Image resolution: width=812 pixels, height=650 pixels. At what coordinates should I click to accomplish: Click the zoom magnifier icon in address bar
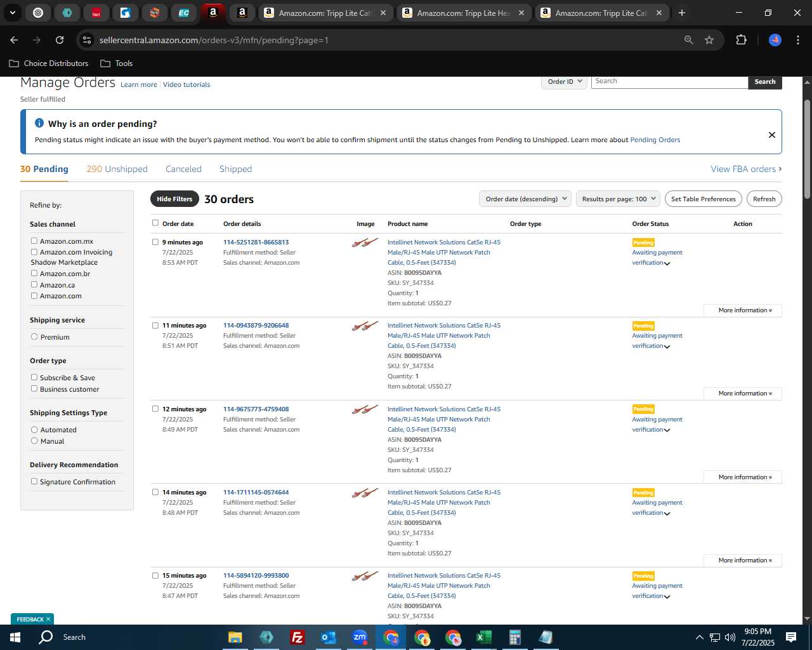[688, 40]
